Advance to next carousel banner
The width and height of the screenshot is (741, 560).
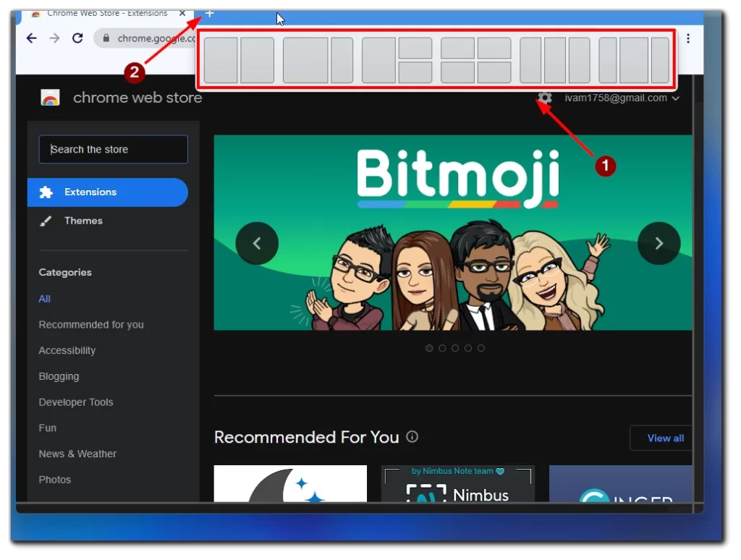659,243
